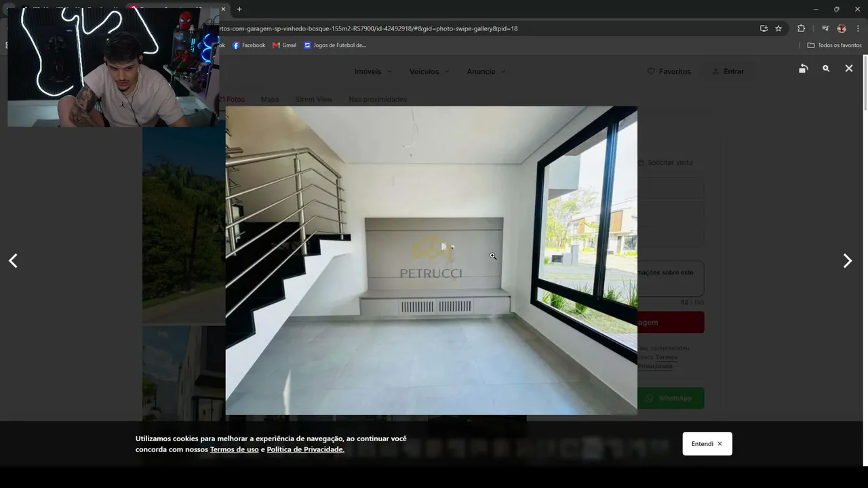Open the Todos os favoritos folder
Viewport: 868px width, 488px height.
pyautogui.click(x=834, y=45)
